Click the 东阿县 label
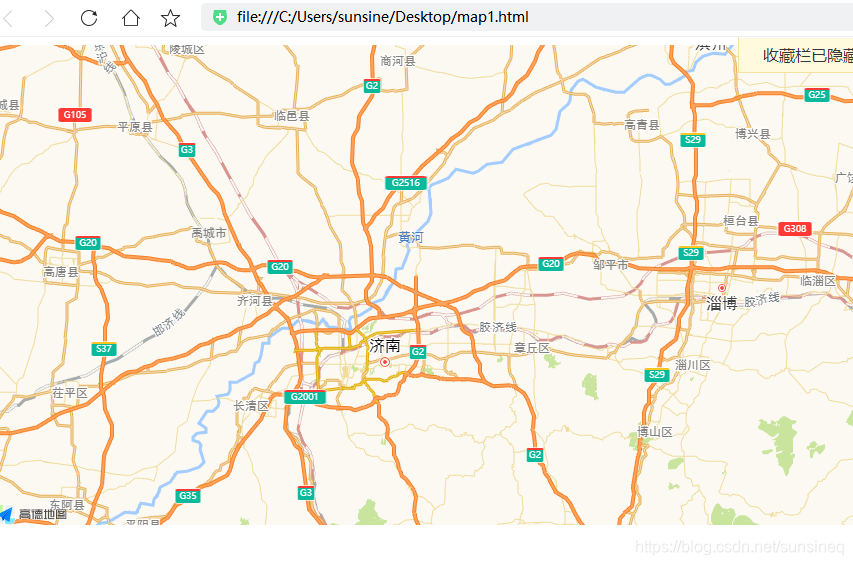Screen dimensions: 853x565 67,505
